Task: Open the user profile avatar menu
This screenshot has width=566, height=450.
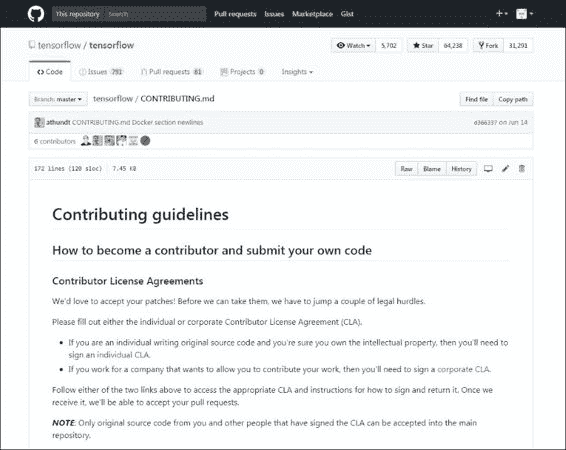Action: click(x=524, y=14)
